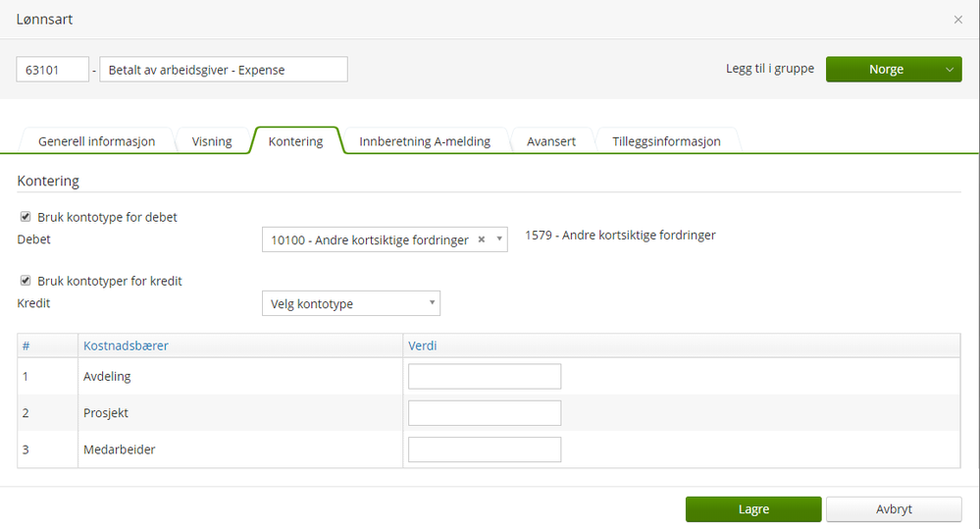Expand the Kredit 'Velg kontotype' dropdown

click(350, 303)
